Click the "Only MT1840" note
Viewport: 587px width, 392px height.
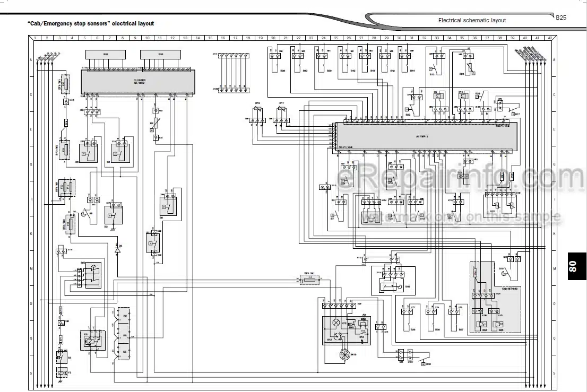(x=511, y=289)
